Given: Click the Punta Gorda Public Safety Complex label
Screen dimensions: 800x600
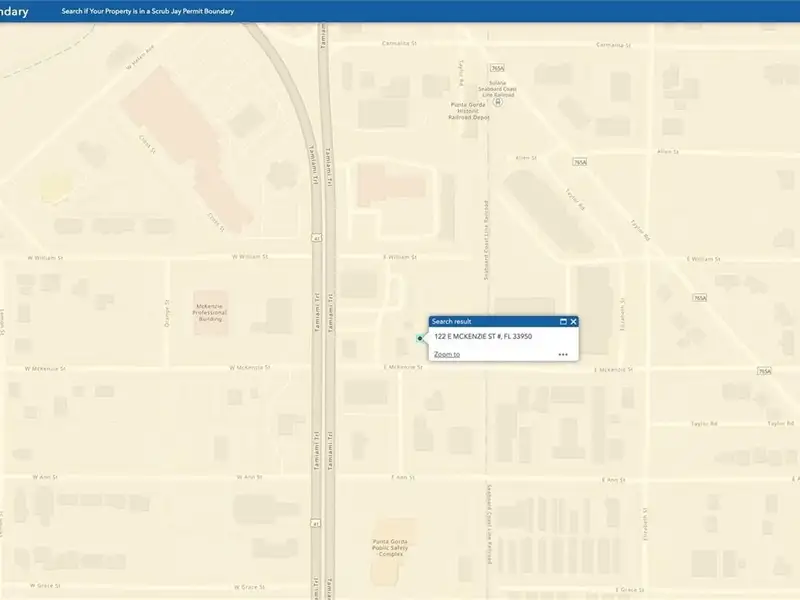Looking at the screenshot, I should 389,545.
